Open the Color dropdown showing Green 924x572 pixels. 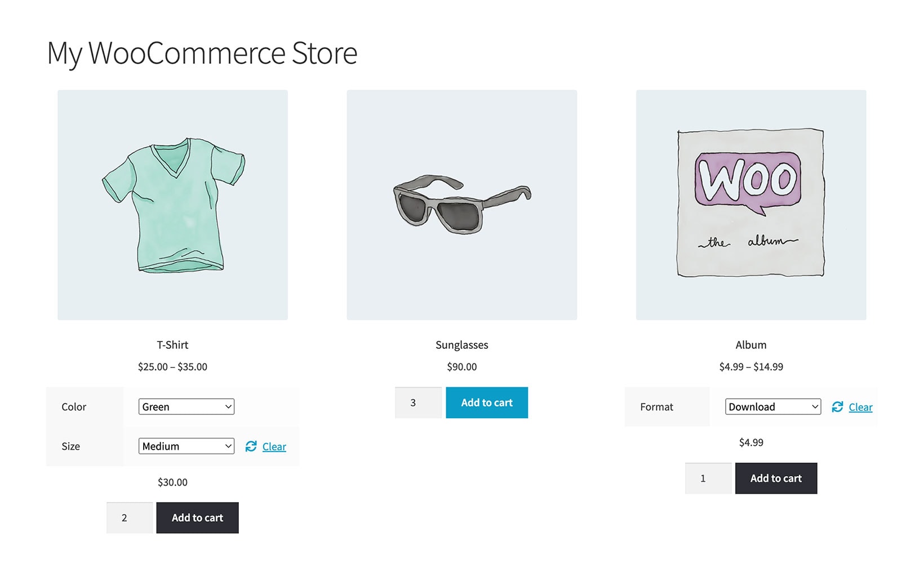(186, 407)
